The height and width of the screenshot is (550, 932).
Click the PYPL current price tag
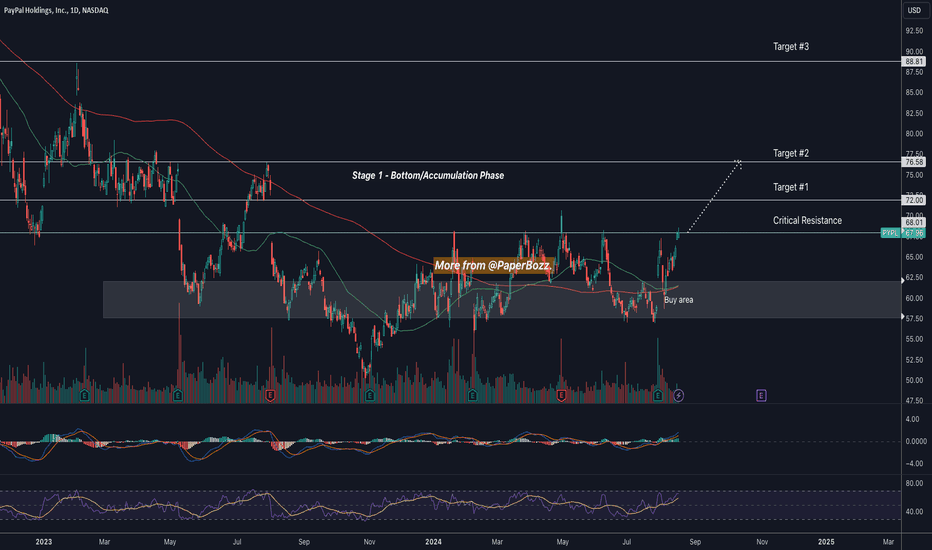(902, 233)
